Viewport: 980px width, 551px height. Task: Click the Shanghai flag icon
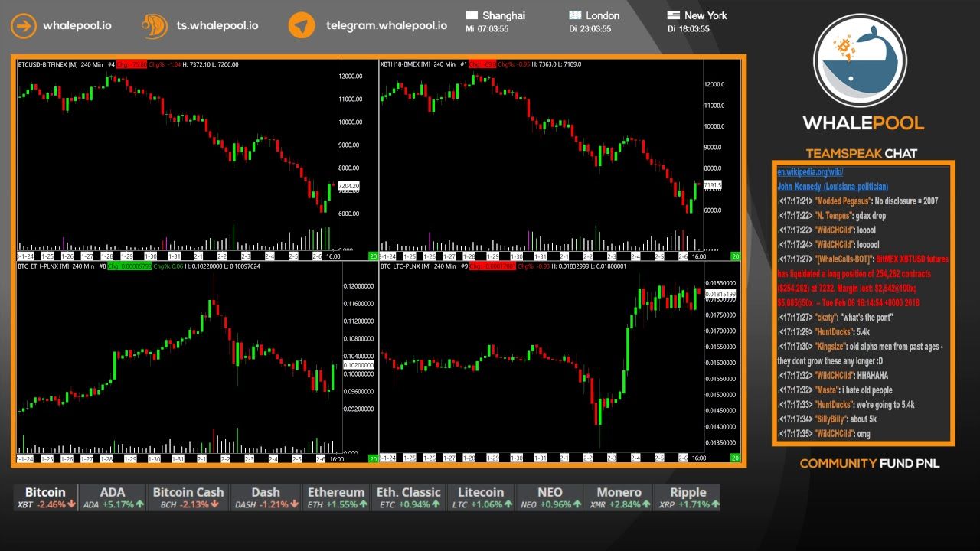point(471,15)
